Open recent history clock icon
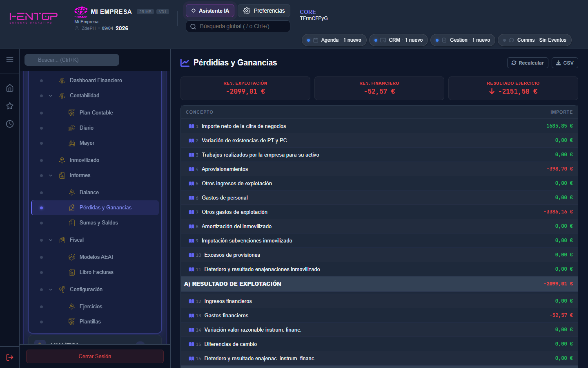Viewport: 588px width, 368px height. (x=10, y=124)
